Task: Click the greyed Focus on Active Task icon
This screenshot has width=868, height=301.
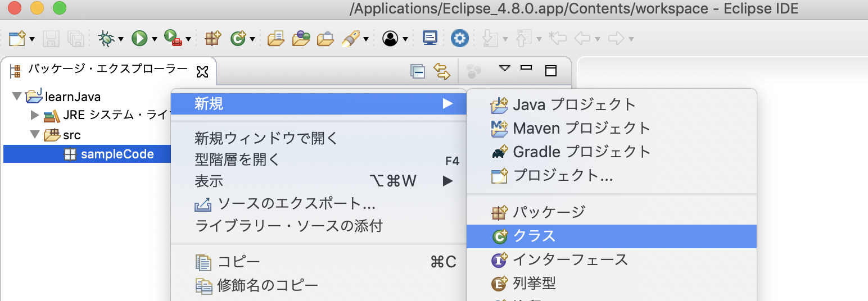Action: (x=474, y=71)
